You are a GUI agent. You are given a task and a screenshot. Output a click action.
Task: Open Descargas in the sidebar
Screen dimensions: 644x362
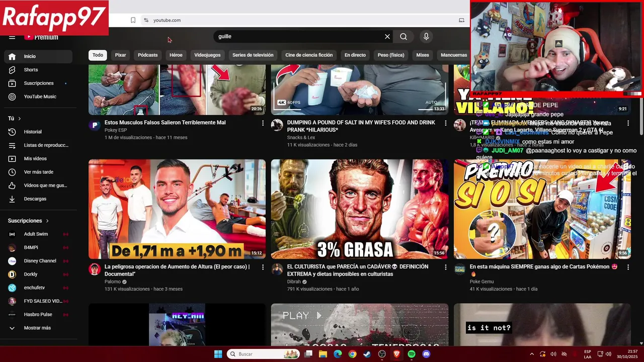pyautogui.click(x=38, y=199)
